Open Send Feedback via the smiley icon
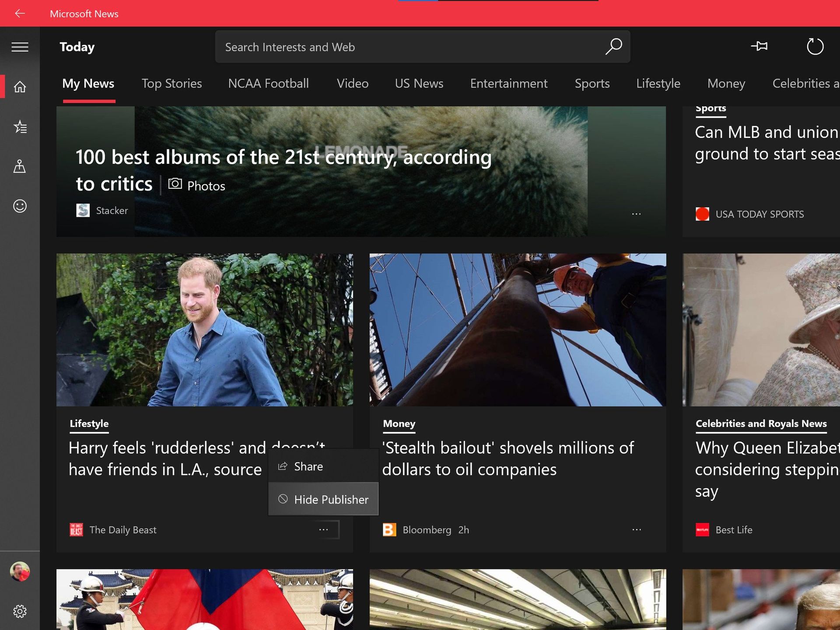The image size is (840, 630). pyautogui.click(x=20, y=206)
